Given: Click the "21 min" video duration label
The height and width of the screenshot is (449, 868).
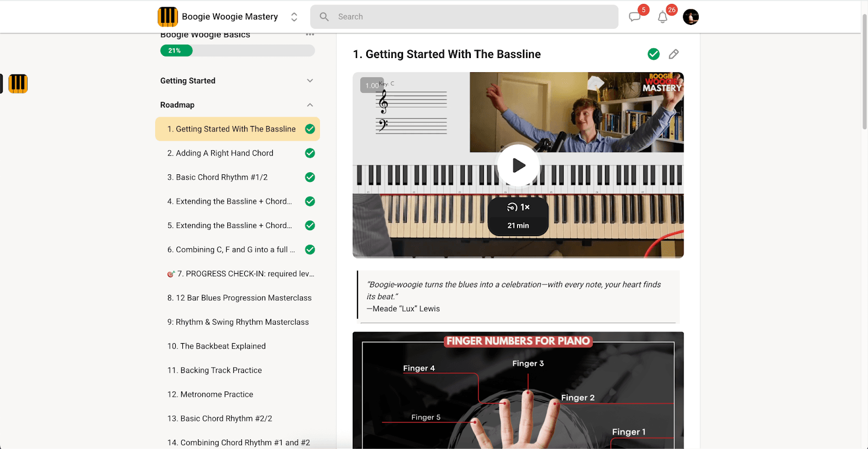Looking at the screenshot, I should [x=518, y=225].
